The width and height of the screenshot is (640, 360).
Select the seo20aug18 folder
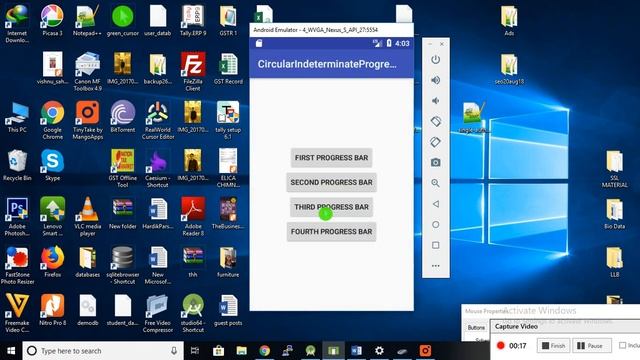click(x=509, y=69)
